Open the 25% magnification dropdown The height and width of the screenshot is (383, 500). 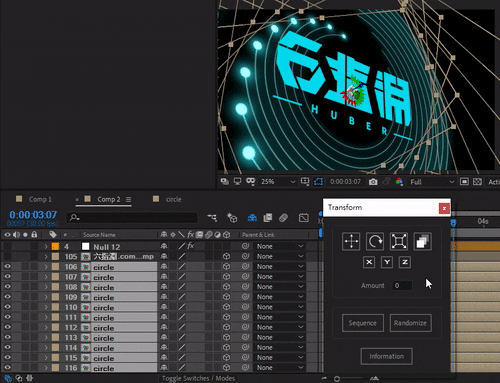pos(278,182)
